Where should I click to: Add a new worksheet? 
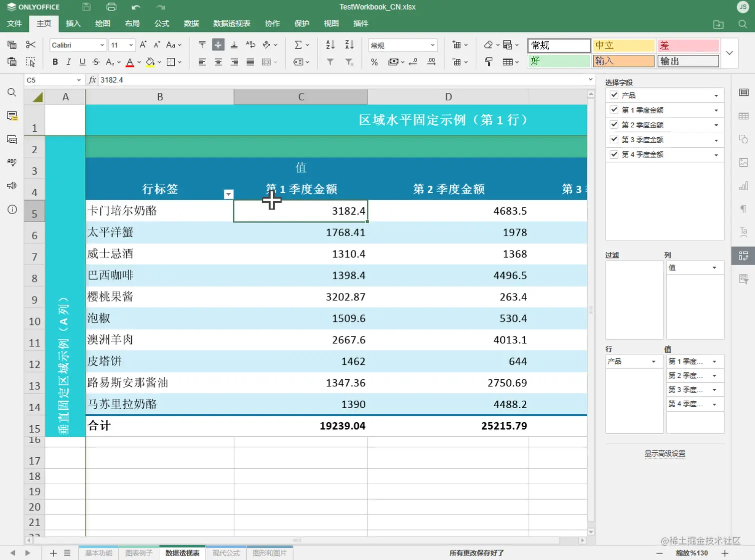[x=53, y=553]
